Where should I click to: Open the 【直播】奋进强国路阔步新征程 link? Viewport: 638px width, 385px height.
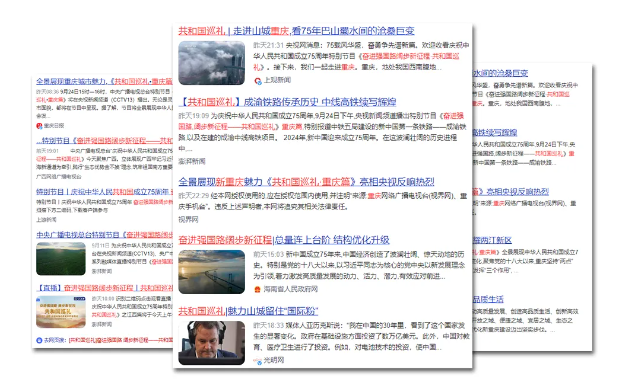104,288
